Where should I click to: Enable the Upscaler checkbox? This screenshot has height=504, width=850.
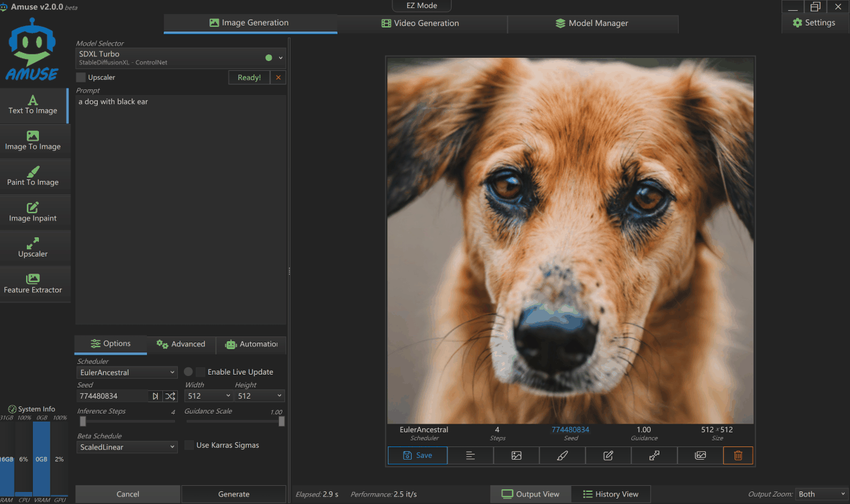pyautogui.click(x=81, y=78)
